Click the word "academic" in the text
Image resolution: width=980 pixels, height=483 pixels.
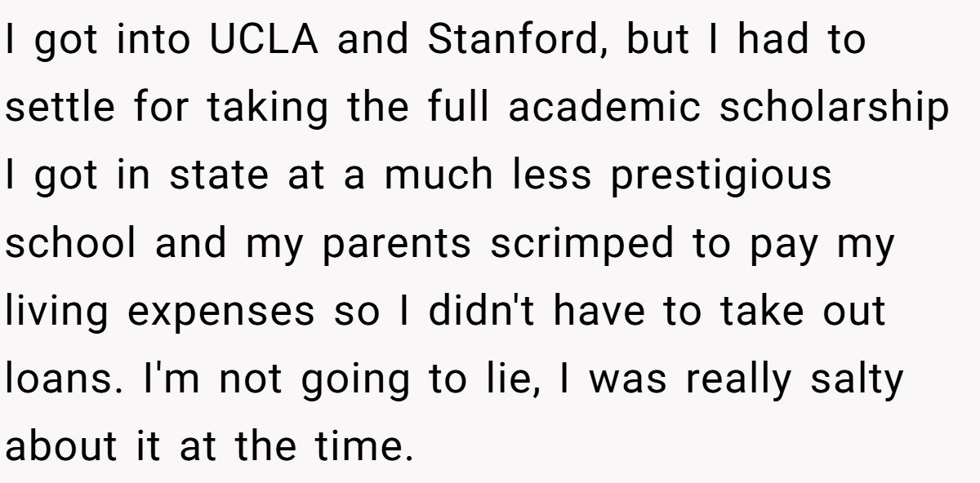click(604, 109)
